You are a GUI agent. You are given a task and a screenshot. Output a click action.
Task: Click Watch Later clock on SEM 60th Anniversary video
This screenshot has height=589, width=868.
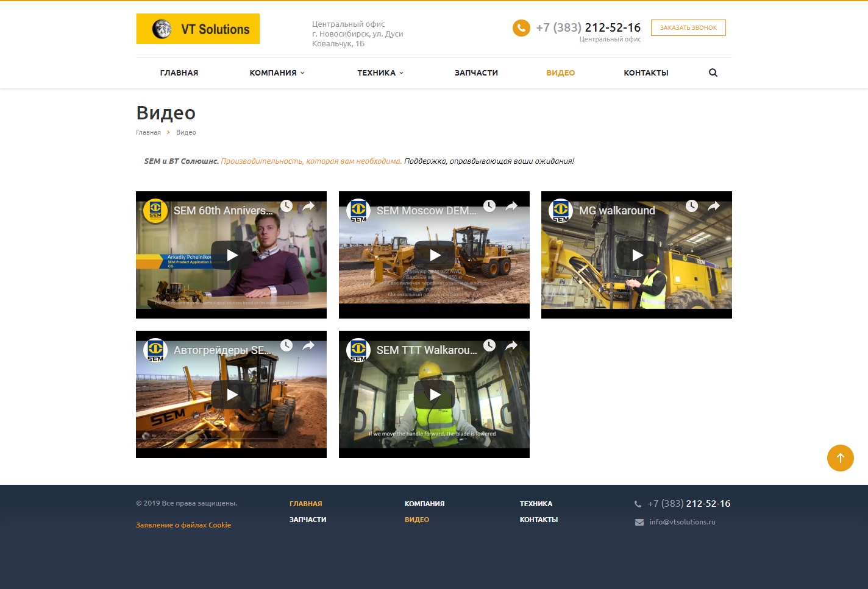click(x=286, y=206)
